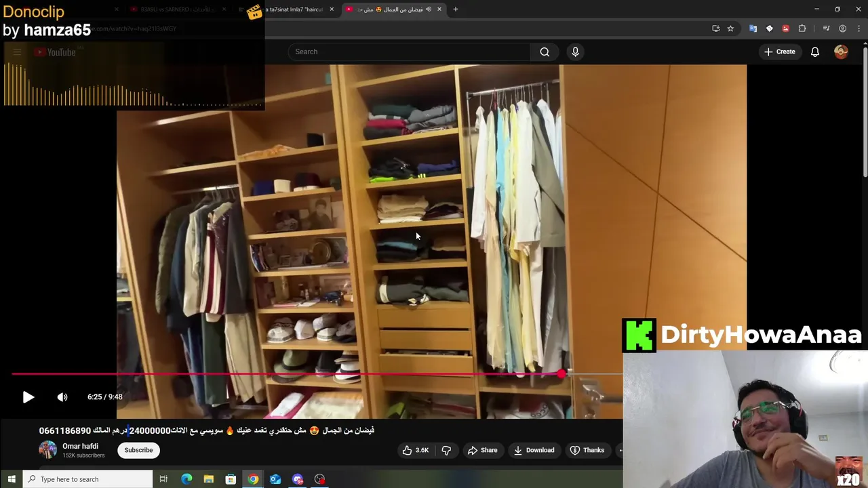Open the Omar hafdi channel name link
Viewport: 868px width, 488px height.
click(80, 446)
